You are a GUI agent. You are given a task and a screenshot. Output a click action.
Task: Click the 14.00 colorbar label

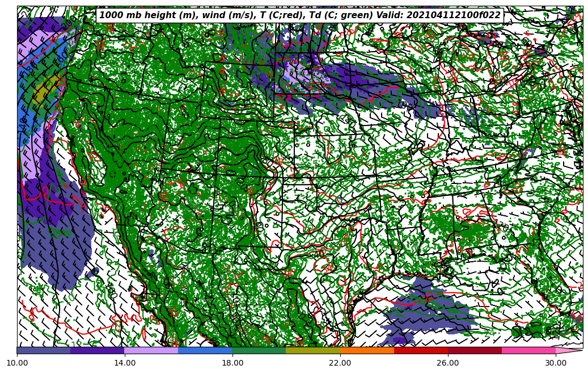[x=125, y=363]
